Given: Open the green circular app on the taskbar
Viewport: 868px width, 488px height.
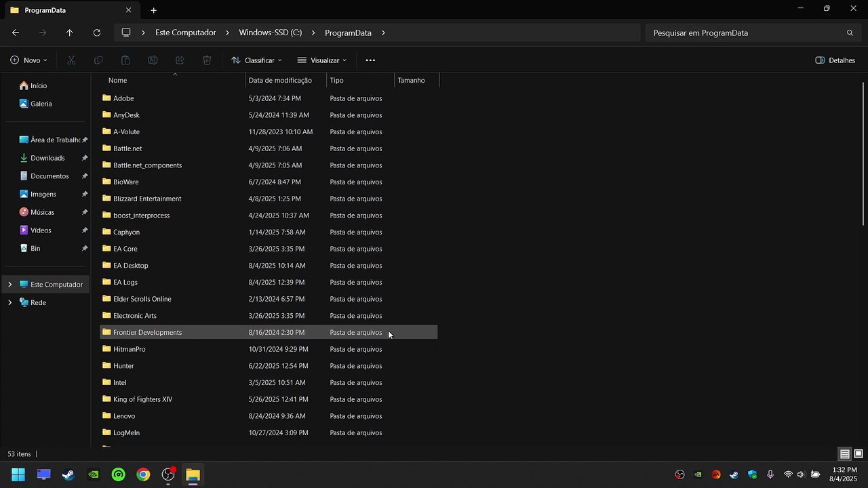Looking at the screenshot, I should click(119, 474).
